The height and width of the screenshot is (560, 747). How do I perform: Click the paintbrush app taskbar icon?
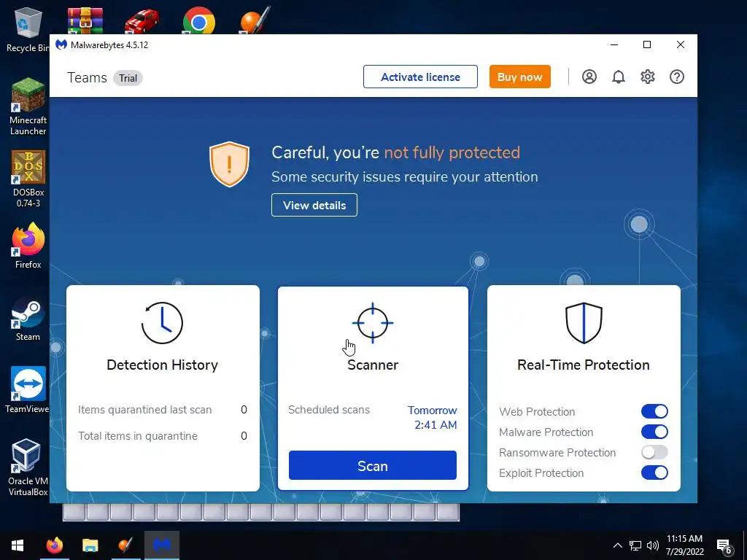click(x=125, y=545)
